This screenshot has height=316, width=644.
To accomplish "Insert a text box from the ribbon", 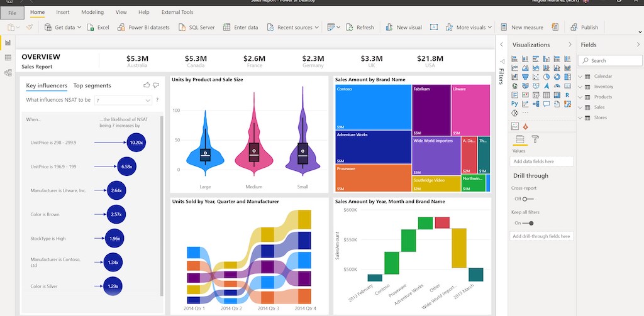I will (435, 28).
